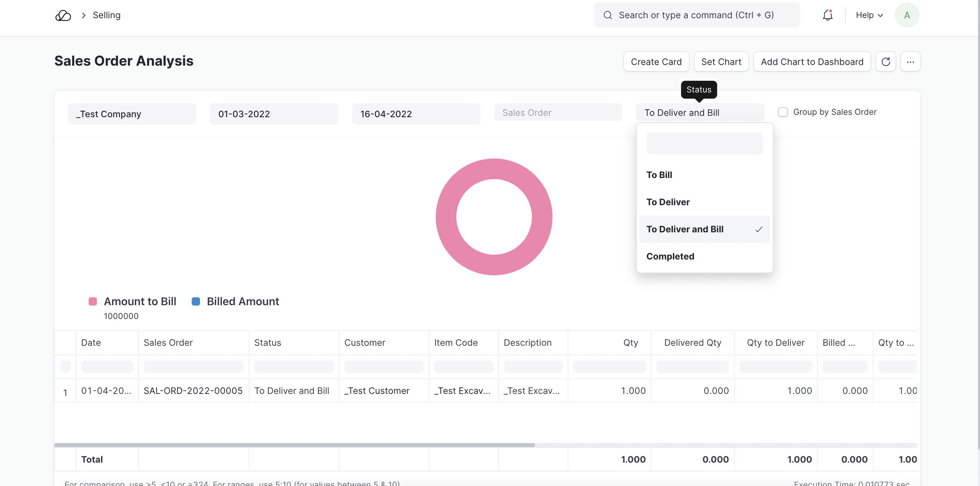Click the search magnifier icon
The height and width of the screenshot is (486, 980).
pos(608,15)
